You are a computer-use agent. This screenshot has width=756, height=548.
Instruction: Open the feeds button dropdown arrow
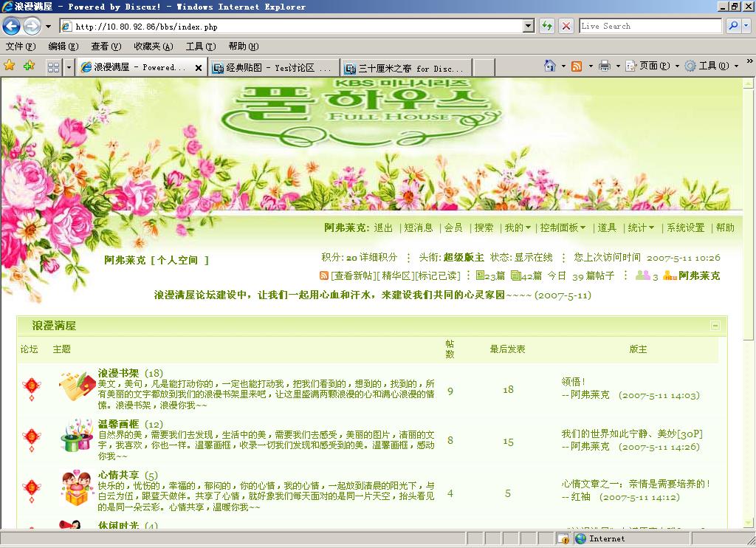coord(591,66)
